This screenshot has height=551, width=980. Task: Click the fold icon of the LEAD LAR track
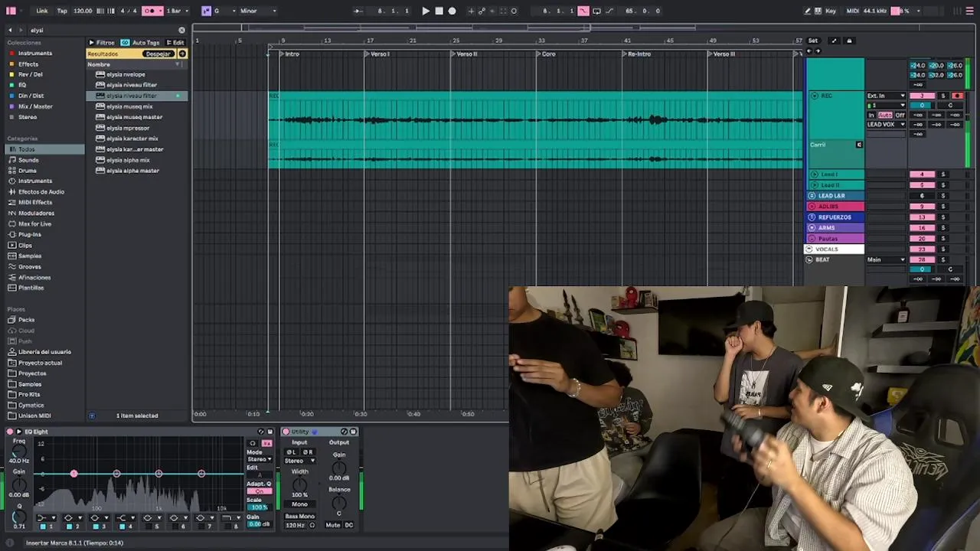[x=812, y=196]
